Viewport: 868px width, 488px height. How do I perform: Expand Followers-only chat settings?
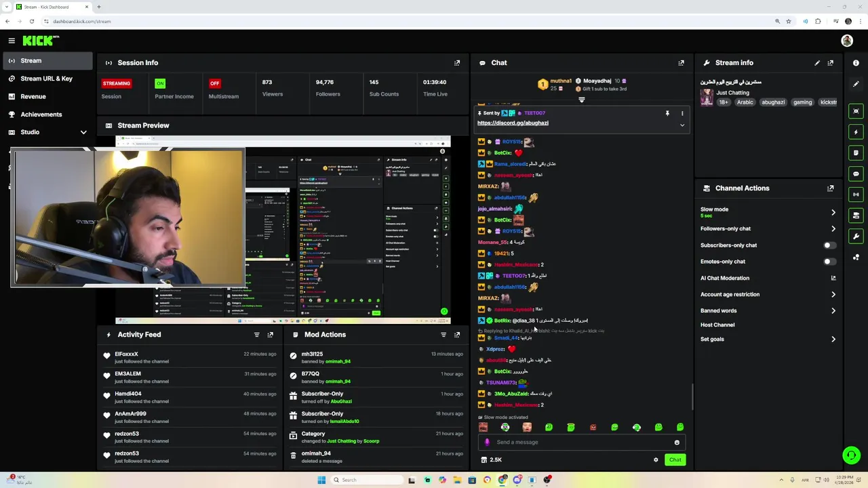(x=833, y=229)
